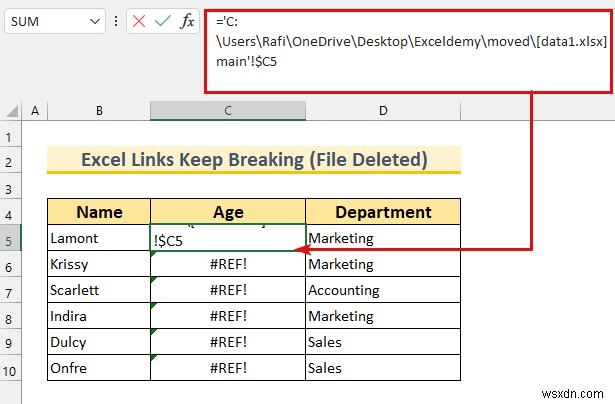
Task: Open the Insert Function fx dialog
Action: tap(187, 20)
